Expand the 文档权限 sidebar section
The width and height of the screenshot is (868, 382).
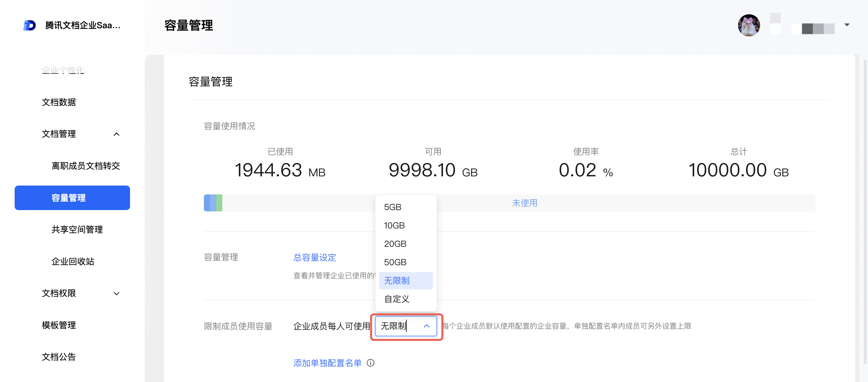tap(116, 293)
